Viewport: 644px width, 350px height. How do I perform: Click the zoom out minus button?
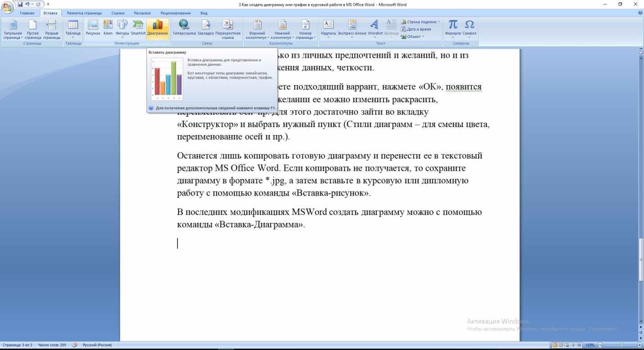point(600,345)
